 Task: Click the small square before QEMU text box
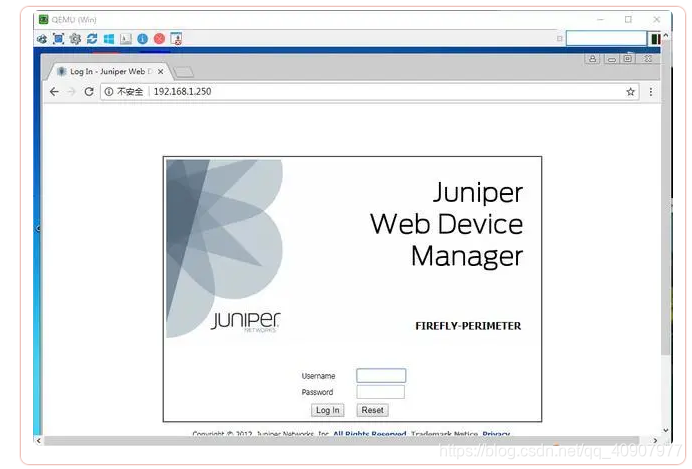tap(560, 39)
